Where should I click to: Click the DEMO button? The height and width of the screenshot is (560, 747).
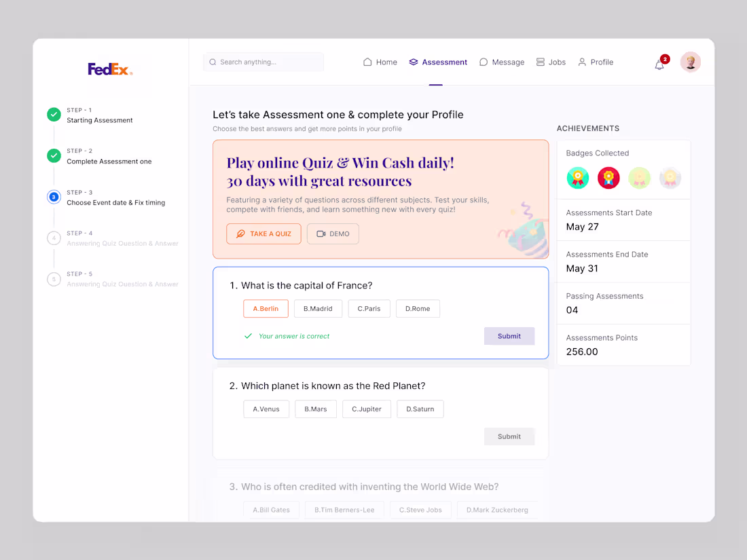coord(333,234)
